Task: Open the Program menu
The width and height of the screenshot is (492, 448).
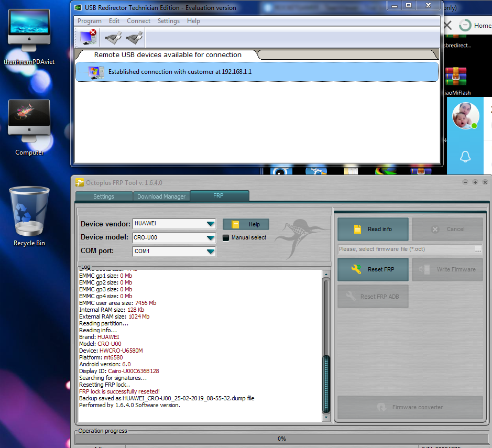Action: [x=90, y=21]
